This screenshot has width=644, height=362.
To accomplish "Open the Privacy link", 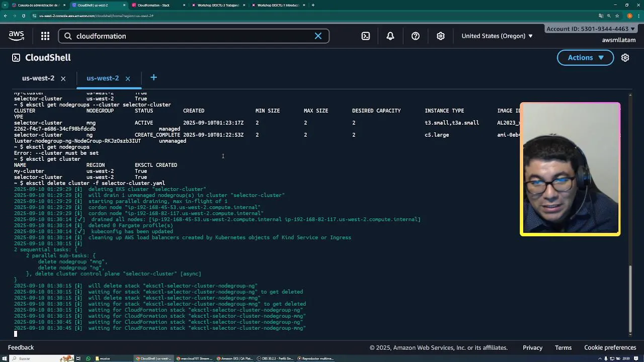I will (x=532, y=347).
